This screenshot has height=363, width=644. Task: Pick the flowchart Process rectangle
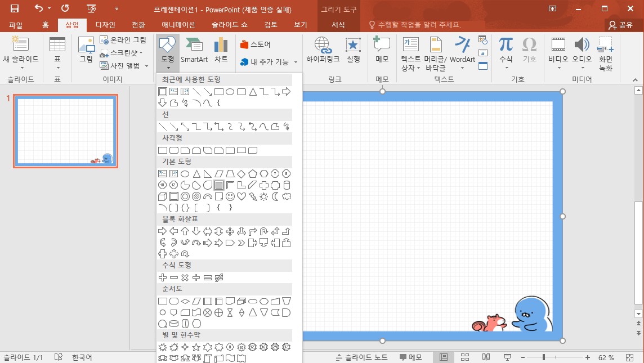pyautogui.click(x=163, y=301)
